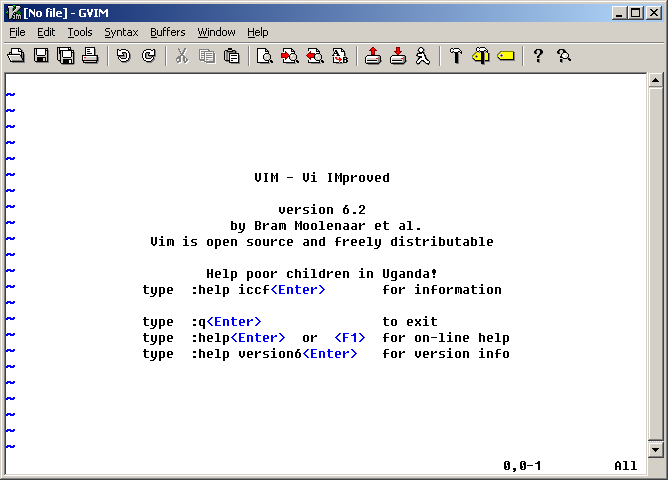Click ':help version6<Enter>' text
Screen dimensions: 668x480
[274, 354]
